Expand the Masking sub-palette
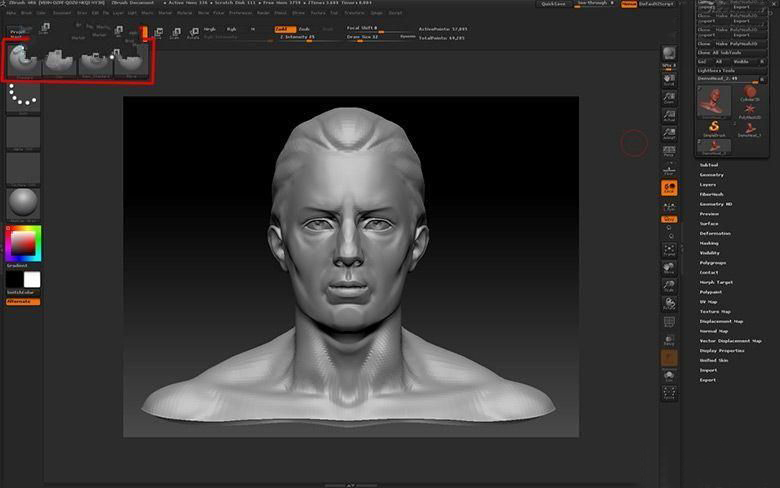Screen dimensions: 780x488 coord(709,243)
